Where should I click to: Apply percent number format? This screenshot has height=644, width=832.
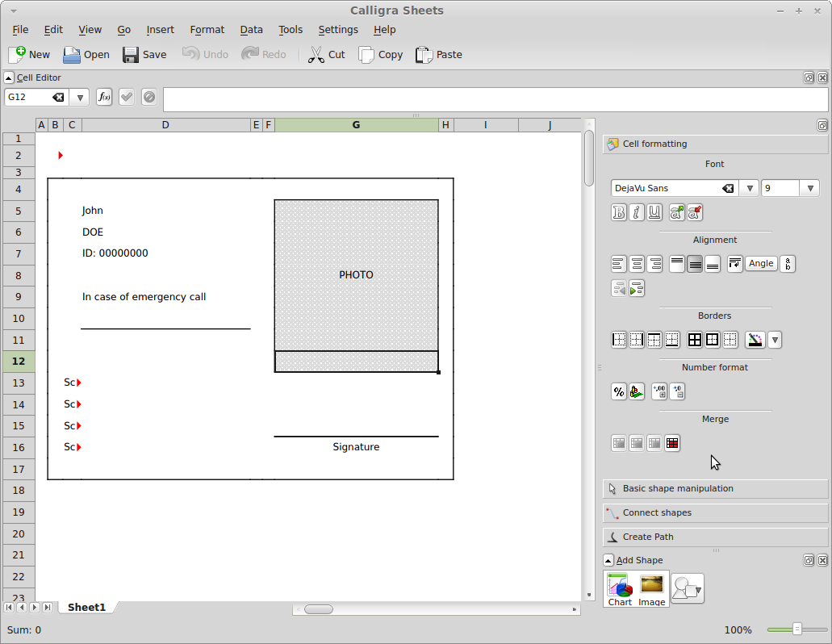(x=619, y=391)
